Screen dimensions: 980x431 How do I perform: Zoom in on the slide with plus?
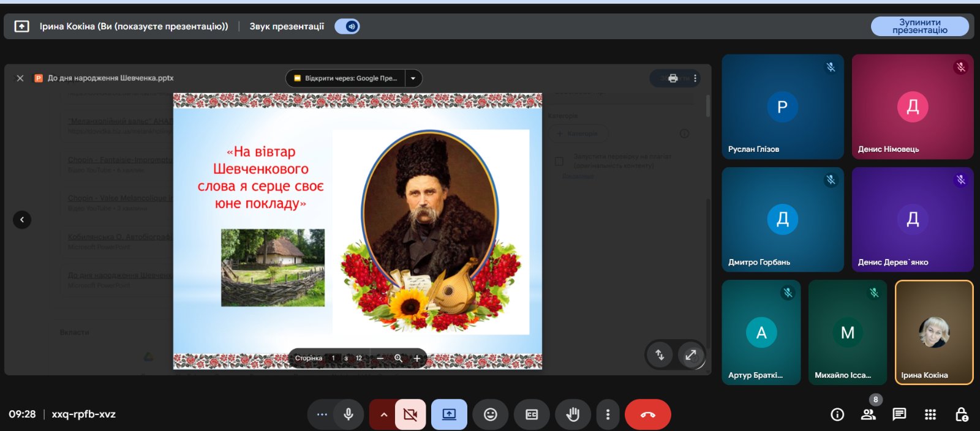coord(417,358)
